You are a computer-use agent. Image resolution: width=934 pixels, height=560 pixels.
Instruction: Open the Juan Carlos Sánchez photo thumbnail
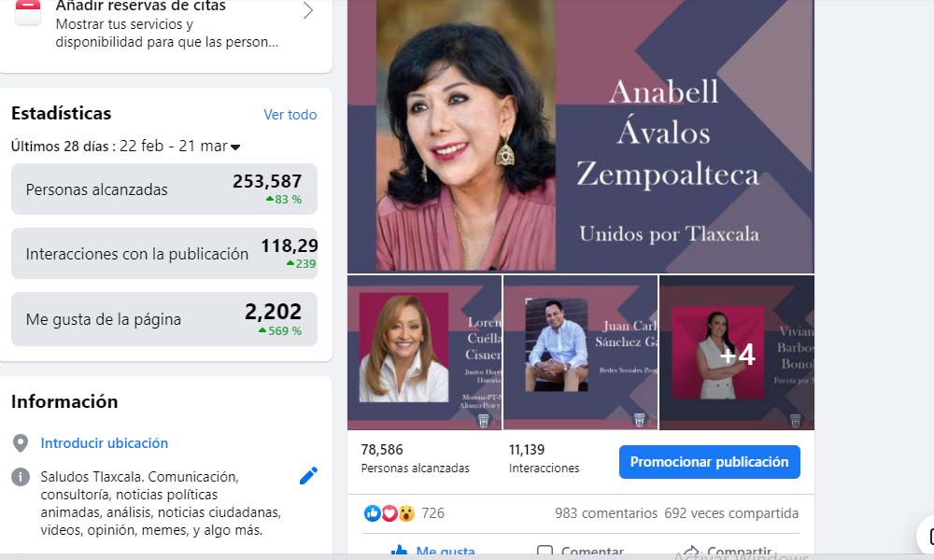(x=580, y=352)
